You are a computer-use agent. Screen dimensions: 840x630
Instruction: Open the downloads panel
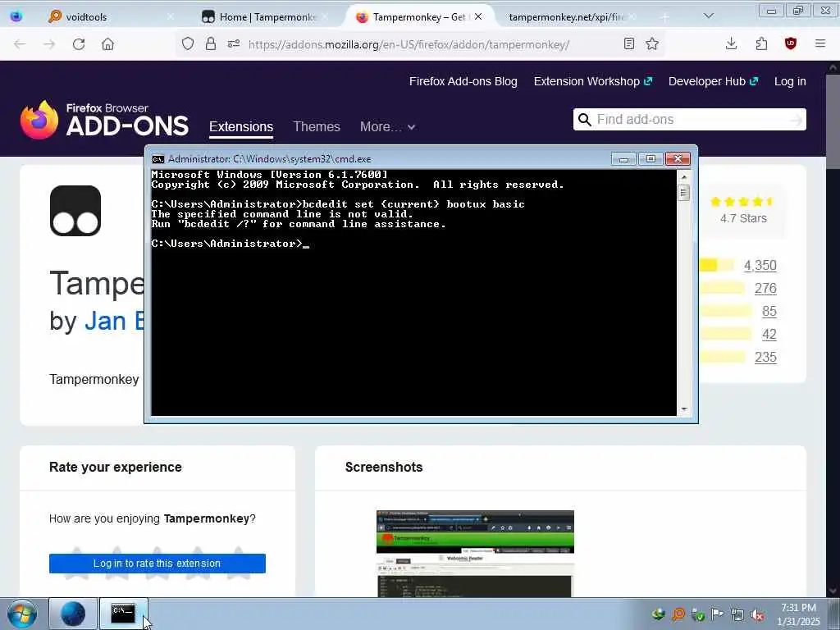(731, 44)
